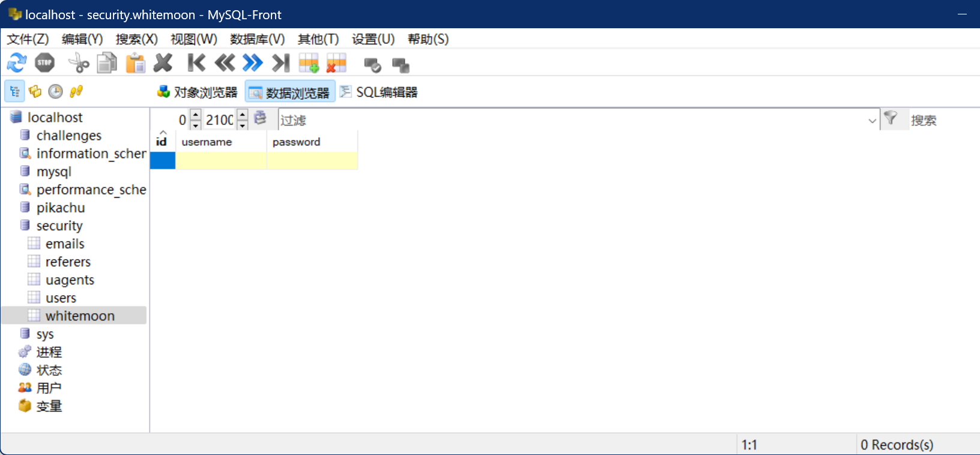Open the Object Browser (对象浏览器) tab
The width and height of the screenshot is (980, 455).
click(198, 92)
